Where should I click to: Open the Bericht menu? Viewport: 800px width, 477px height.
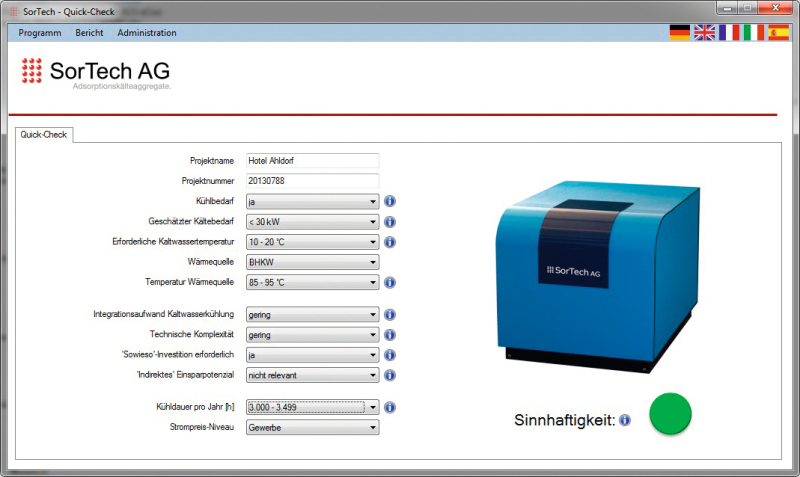pyautogui.click(x=89, y=33)
